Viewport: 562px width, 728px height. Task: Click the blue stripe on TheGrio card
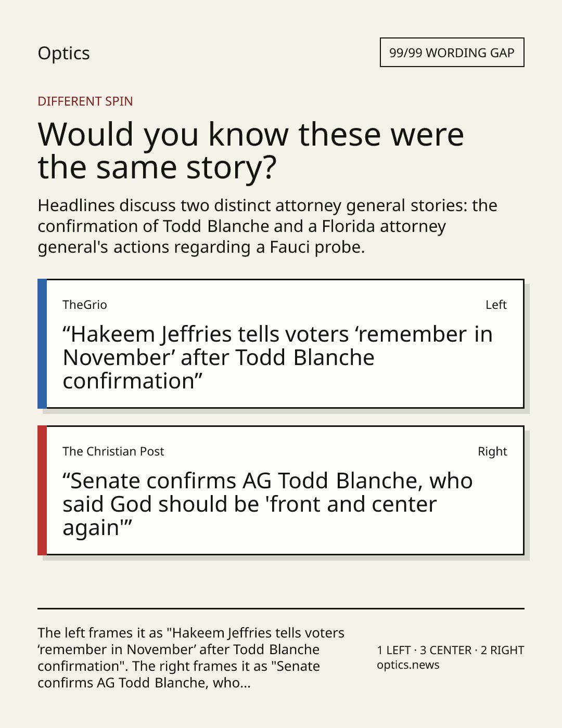[x=42, y=344]
